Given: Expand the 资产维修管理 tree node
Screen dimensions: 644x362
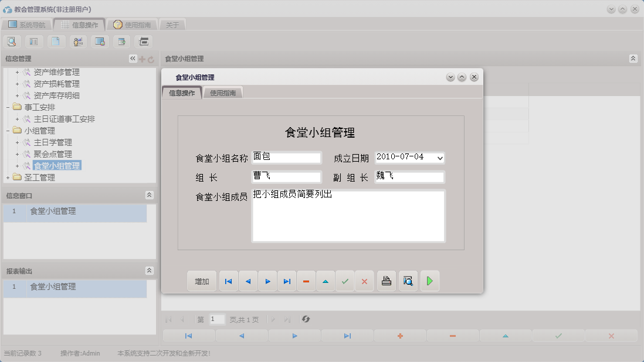Looking at the screenshot, I should (x=17, y=72).
